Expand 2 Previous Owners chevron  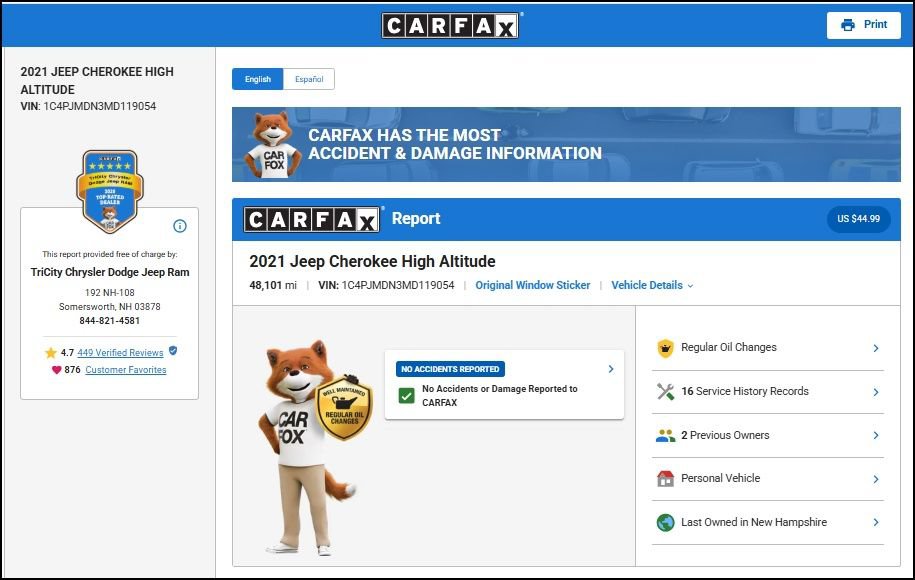(x=876, y=435)
